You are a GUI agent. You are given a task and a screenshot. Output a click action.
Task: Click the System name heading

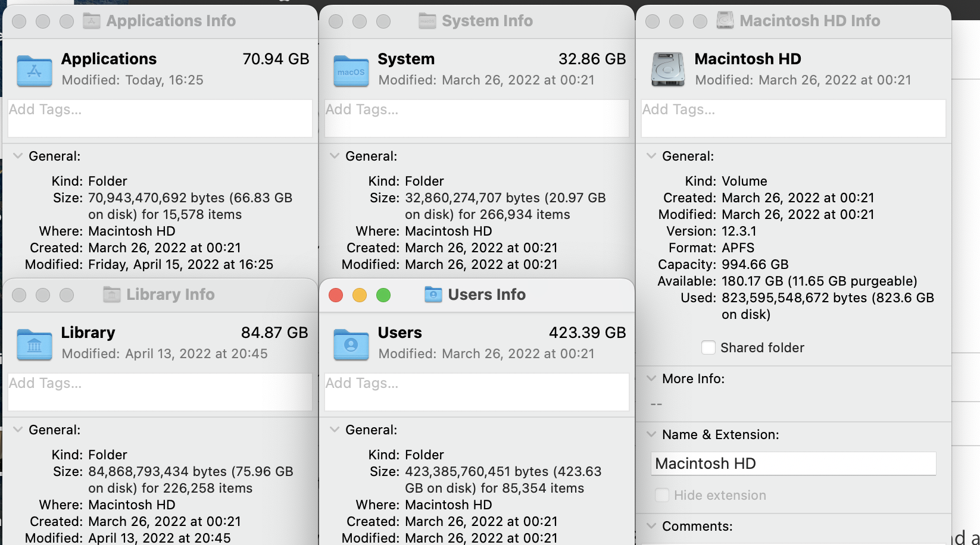[406, 59]
